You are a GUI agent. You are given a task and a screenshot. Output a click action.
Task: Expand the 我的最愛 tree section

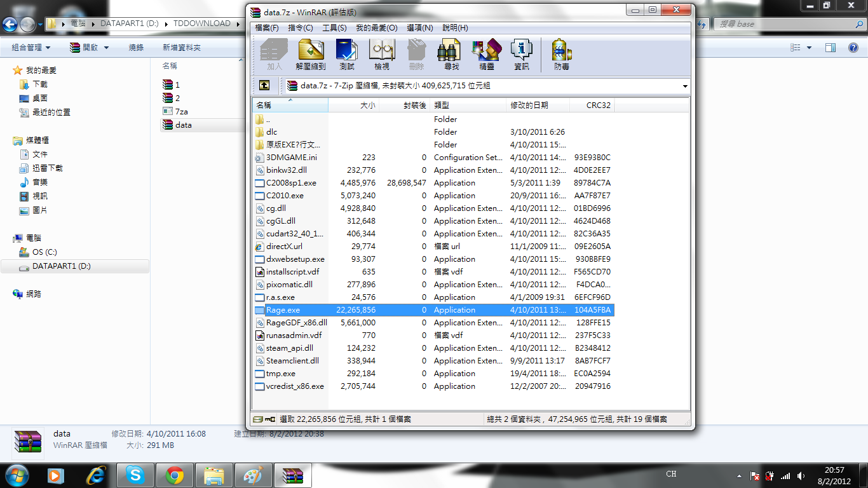point(41,71)
